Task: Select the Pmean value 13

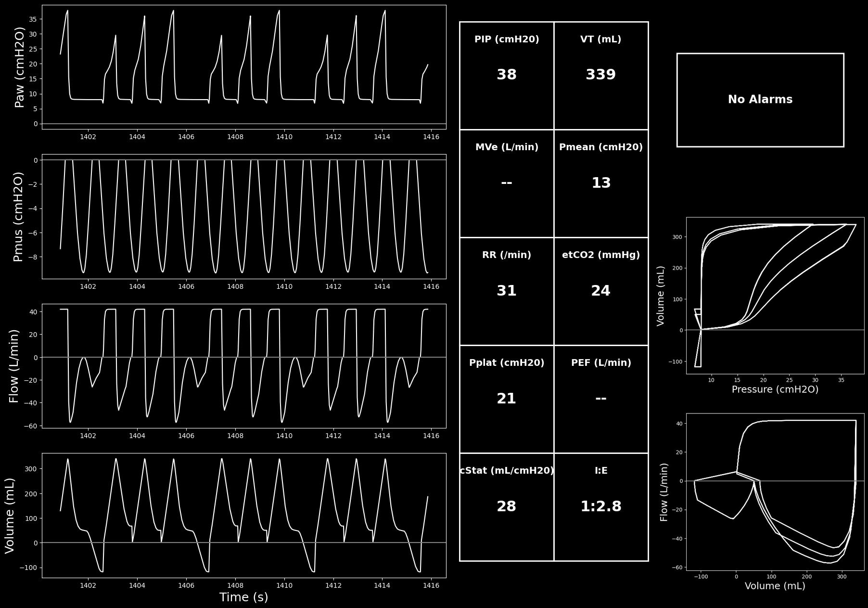Action: (601, 183)
